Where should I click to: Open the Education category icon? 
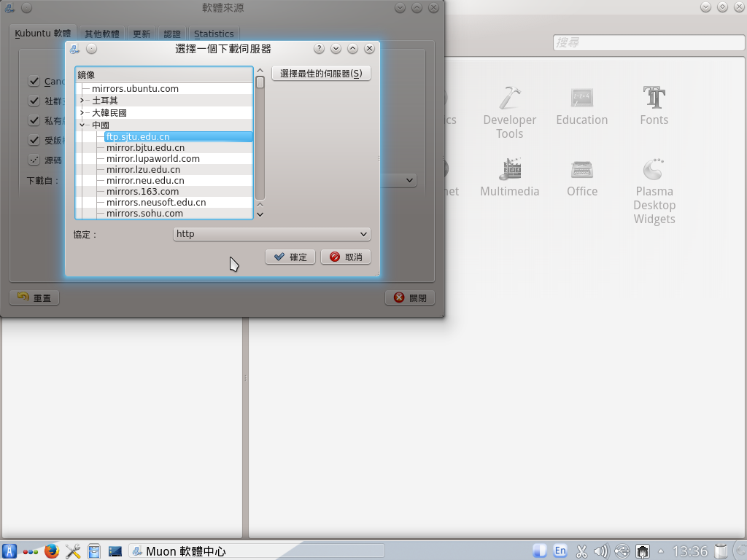(x=581, y=98)
